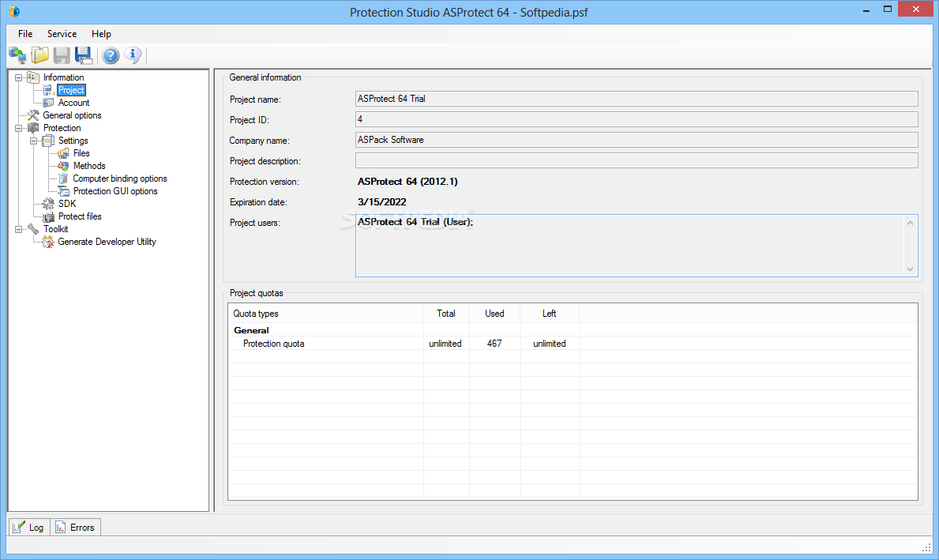Select the General quota group row
939x560 pixels.
click(573, 330)
